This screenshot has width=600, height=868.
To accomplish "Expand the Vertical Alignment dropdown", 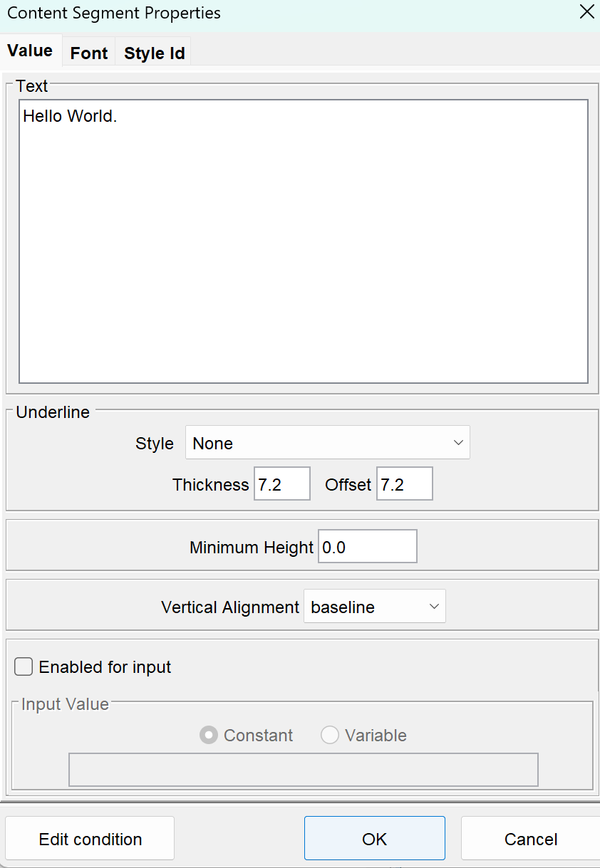I will (374, 607).
